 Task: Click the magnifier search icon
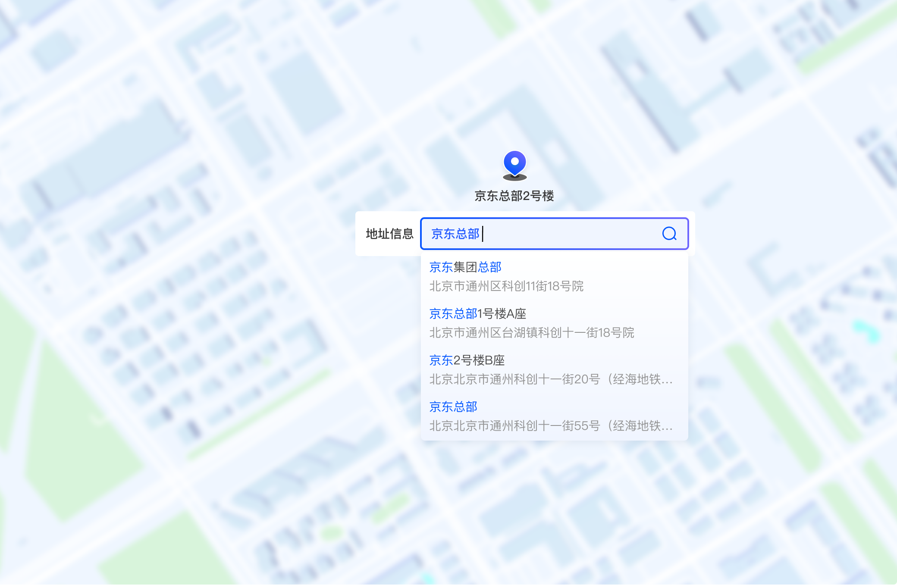[669, 234]
